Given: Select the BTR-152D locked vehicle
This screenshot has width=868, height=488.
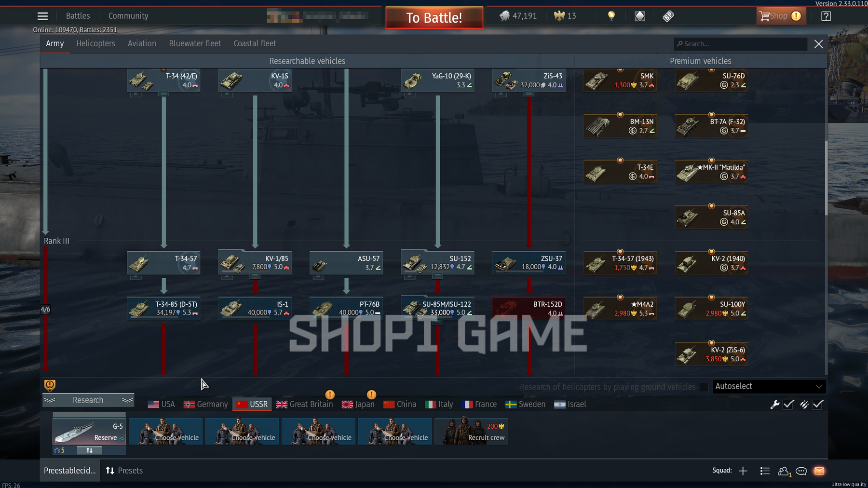Looking at the screenshot, I should (529, 309).
